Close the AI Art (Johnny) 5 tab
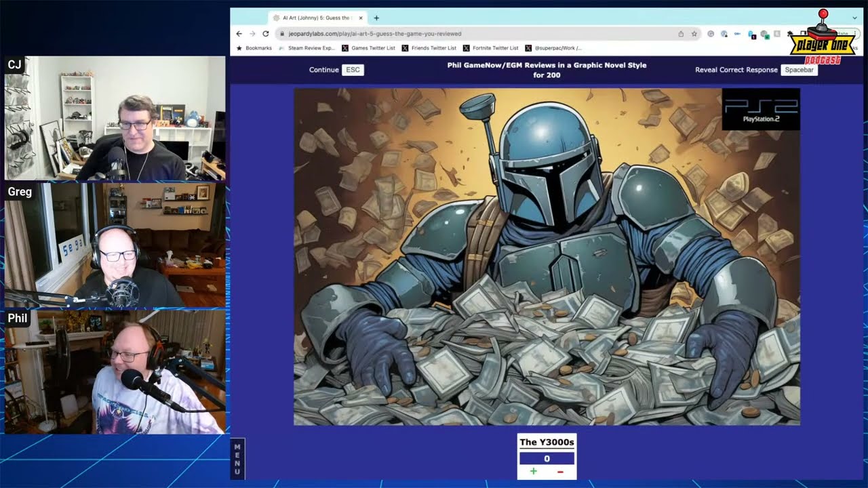 [361, 18]
